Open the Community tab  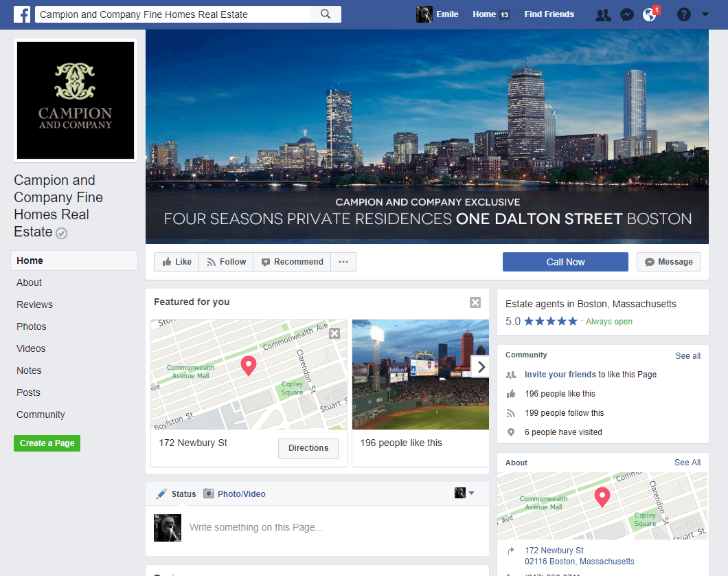click(41, 414)
